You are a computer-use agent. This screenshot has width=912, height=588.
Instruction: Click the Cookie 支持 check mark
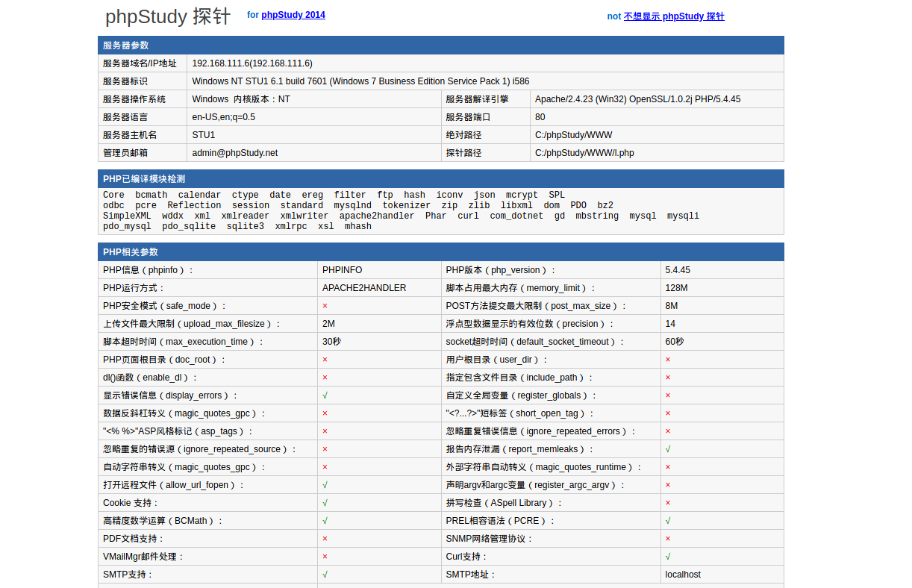(x=325, y=503)
